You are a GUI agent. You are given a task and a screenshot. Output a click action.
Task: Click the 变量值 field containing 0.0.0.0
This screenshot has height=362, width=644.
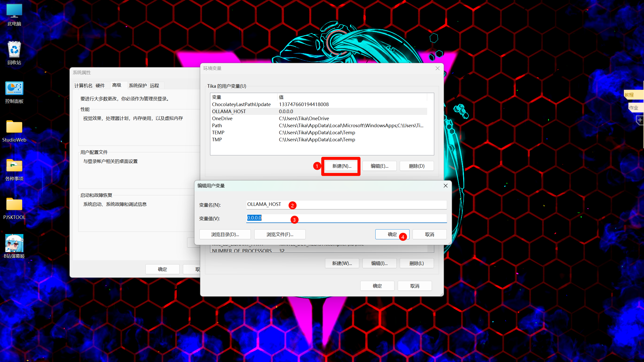click(x=346, y=218)
